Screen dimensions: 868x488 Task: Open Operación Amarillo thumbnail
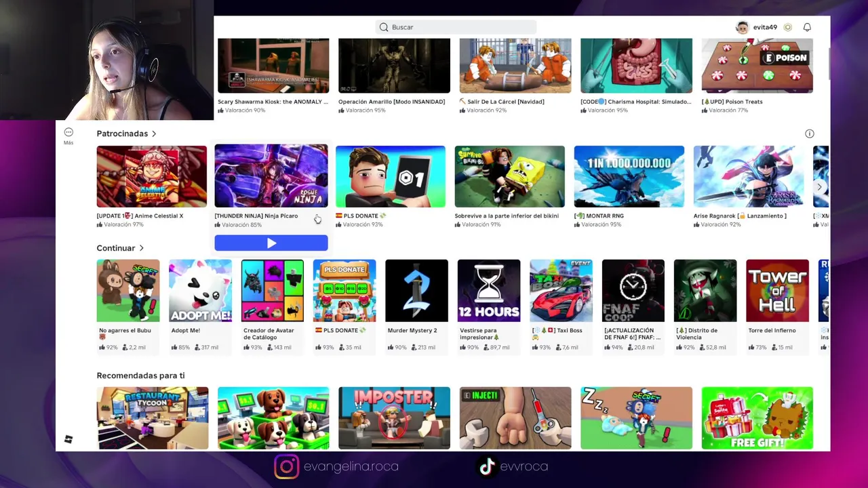[394, 66]
